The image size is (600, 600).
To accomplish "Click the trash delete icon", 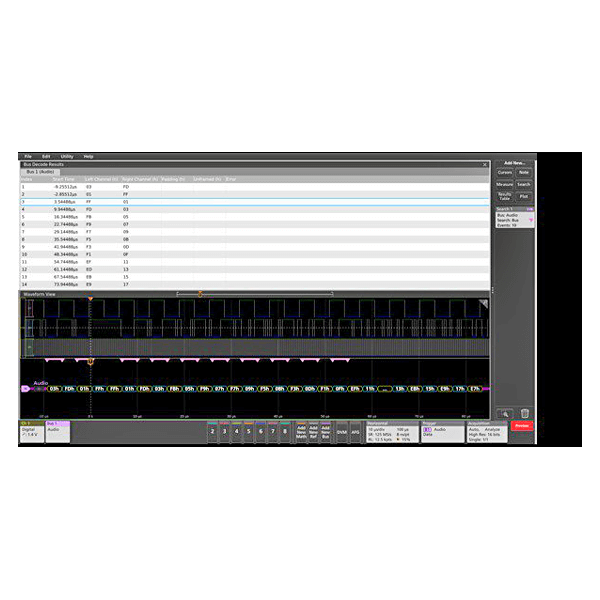I will [525, 413].
